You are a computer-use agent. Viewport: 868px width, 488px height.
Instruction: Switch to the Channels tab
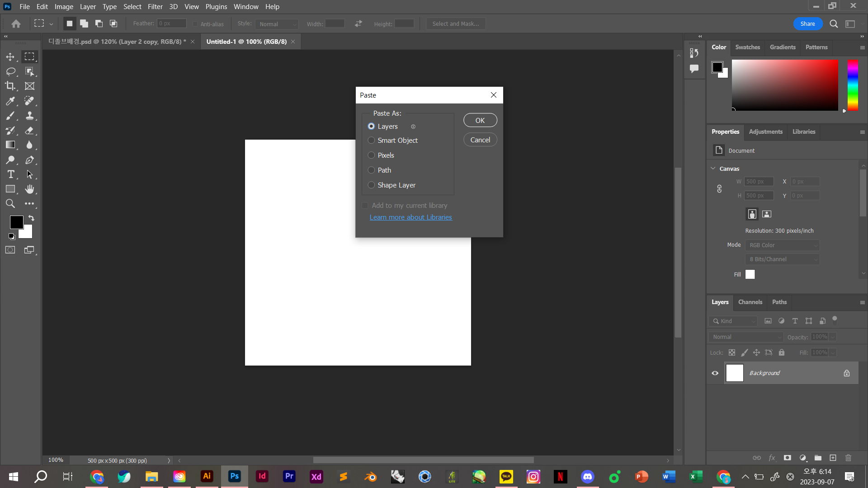coord(750,302)
